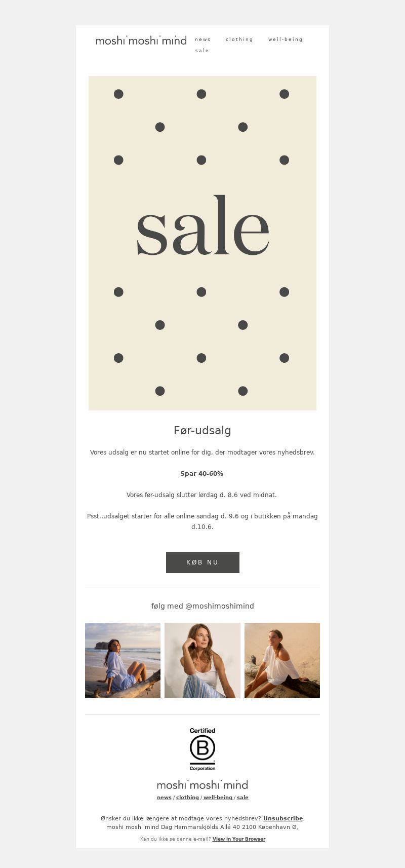Click the Før-udsalg heading
405x868 pixels.
click(202, 431)
